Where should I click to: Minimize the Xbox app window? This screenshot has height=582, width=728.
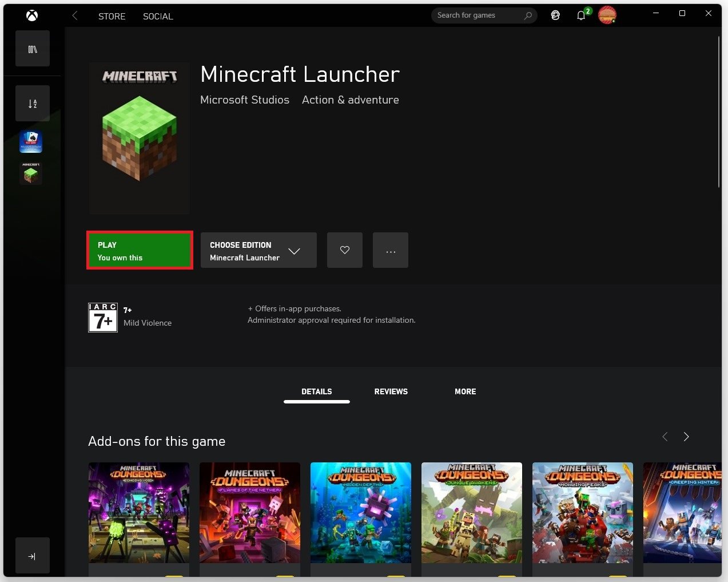656,13
